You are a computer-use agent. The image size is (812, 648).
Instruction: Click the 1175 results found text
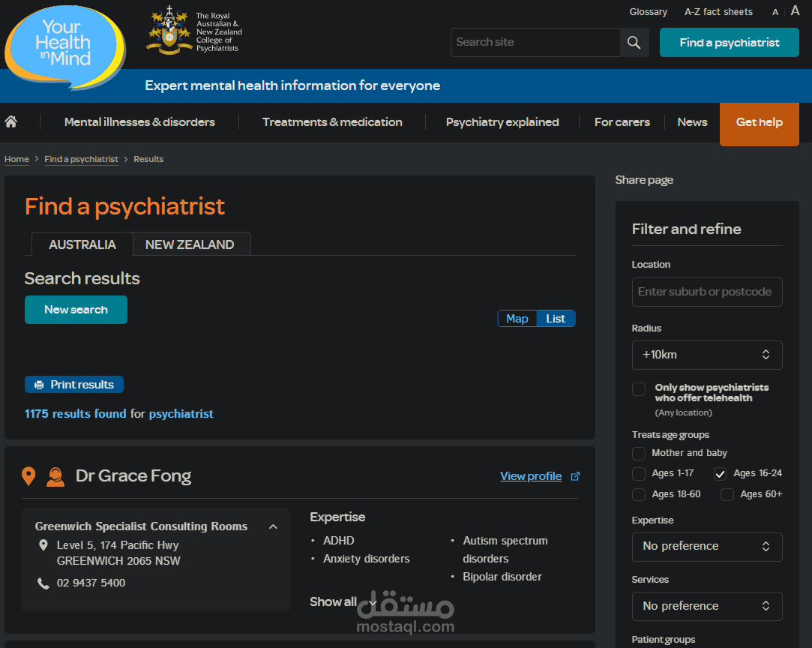76,414
